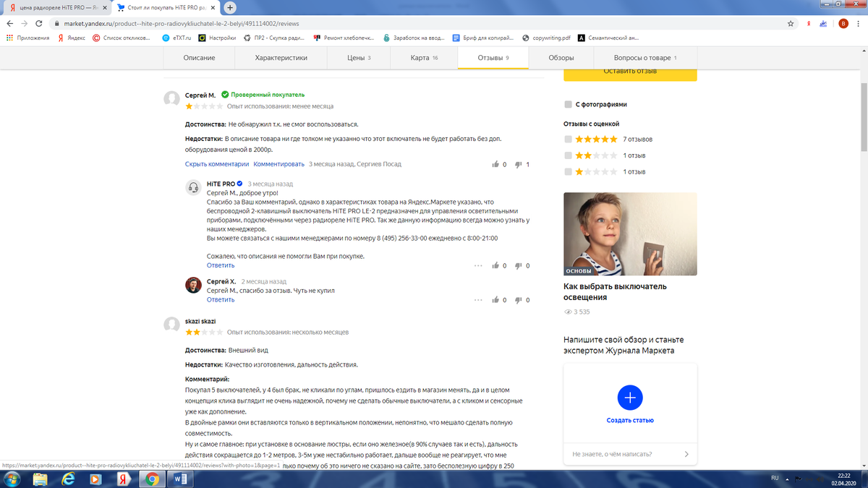Filter reviews by two stars checkbox
868x488 pixels.
569,155
